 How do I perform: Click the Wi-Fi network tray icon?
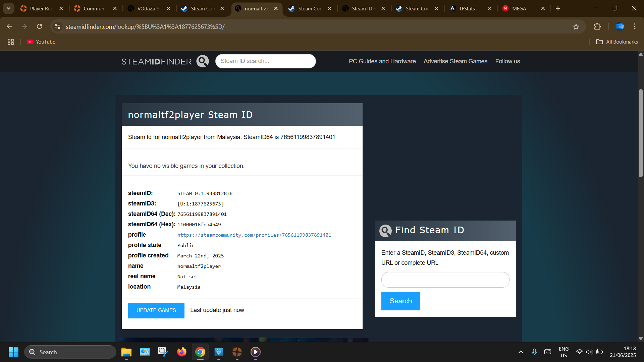(579, 352)
